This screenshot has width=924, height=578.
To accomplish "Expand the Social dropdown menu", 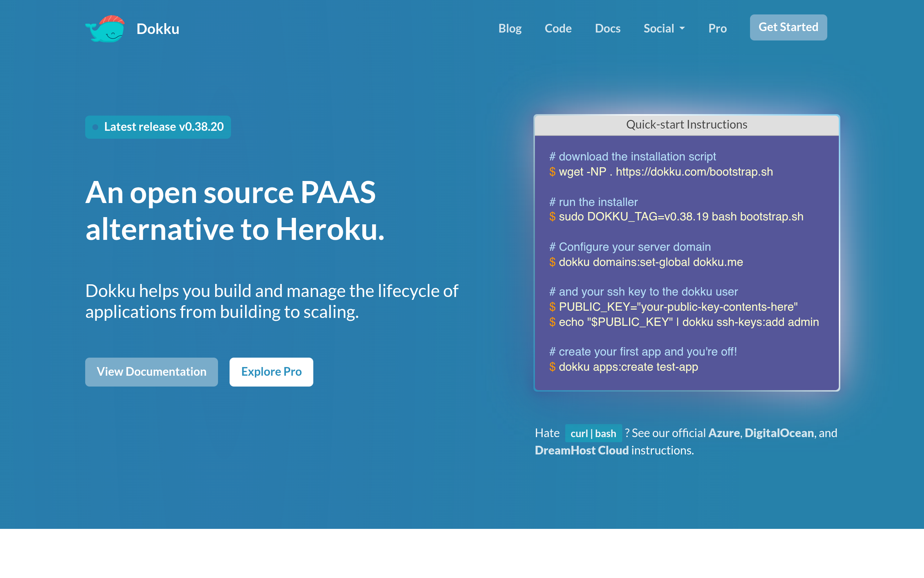I will pyautogui.click(x=664, y=28).
